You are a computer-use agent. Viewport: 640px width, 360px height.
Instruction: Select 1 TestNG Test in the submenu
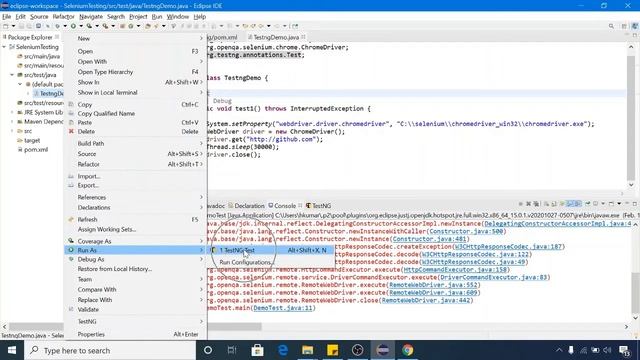(271, 250)
